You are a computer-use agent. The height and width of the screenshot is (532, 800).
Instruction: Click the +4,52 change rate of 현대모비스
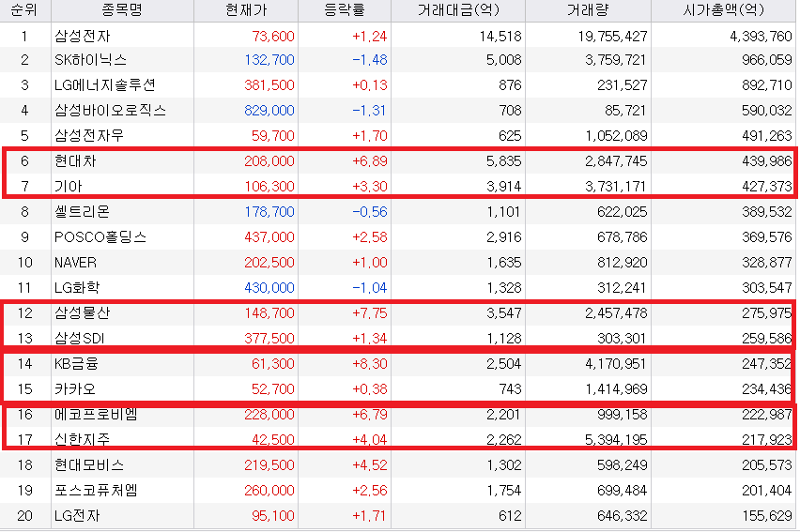point(369,465)
